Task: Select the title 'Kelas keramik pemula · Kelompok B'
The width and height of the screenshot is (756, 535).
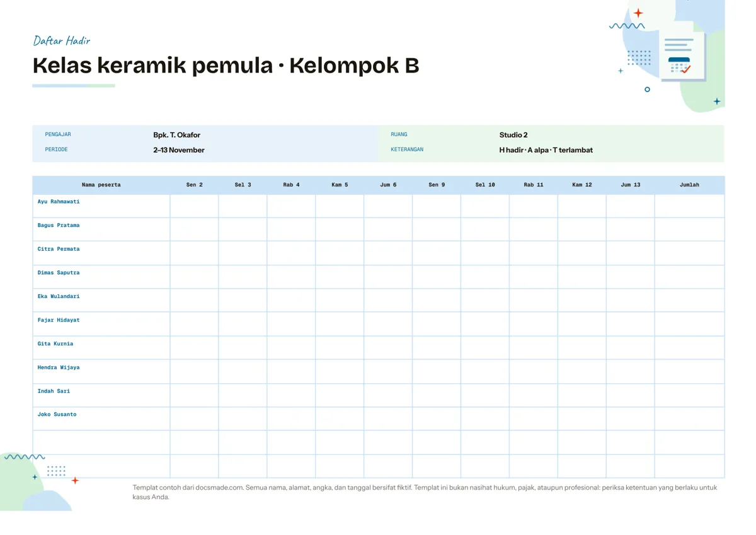Action: coord(226,66)
